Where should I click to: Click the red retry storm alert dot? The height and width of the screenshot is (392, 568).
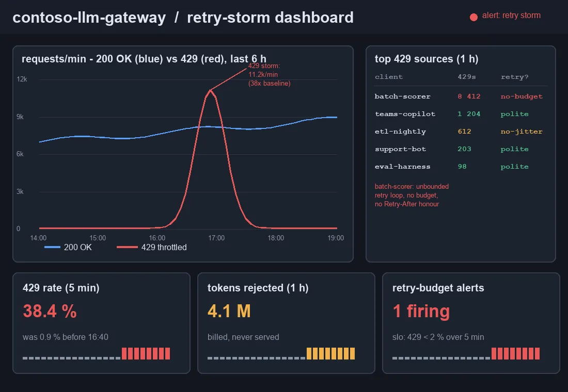point(474,18)
